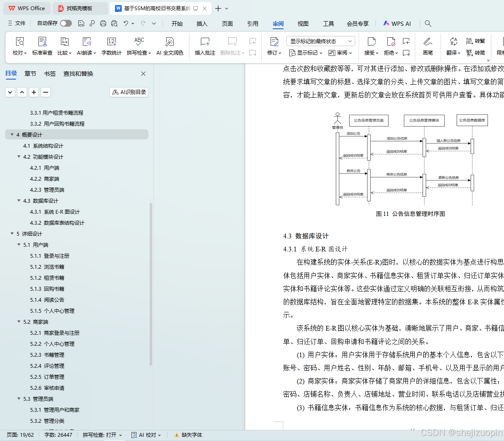This screenshot has width=504, height=441.
Task: Click the promote level plus button
Action: point(34,92)
